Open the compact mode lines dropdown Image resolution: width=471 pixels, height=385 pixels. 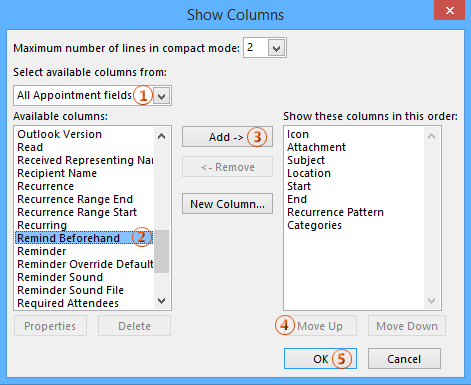tap(276, 48)
